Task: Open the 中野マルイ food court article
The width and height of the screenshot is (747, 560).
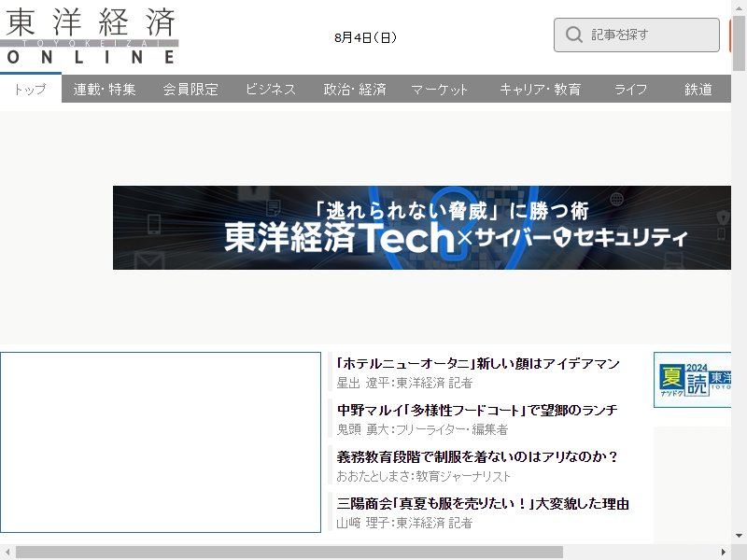Action: tap(477, 410)
